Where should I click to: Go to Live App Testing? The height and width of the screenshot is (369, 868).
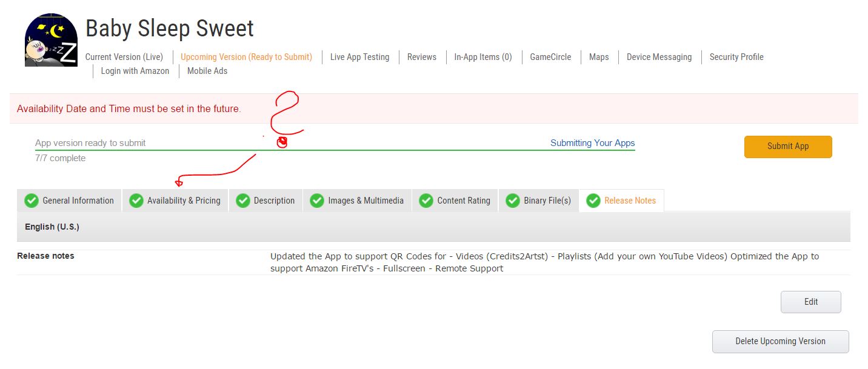359,57
